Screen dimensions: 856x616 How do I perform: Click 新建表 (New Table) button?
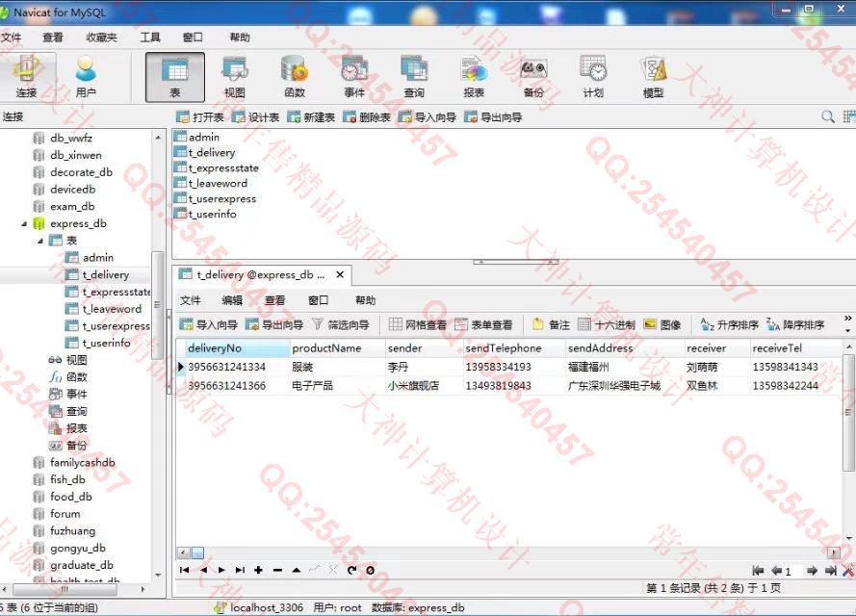(311, 116)
